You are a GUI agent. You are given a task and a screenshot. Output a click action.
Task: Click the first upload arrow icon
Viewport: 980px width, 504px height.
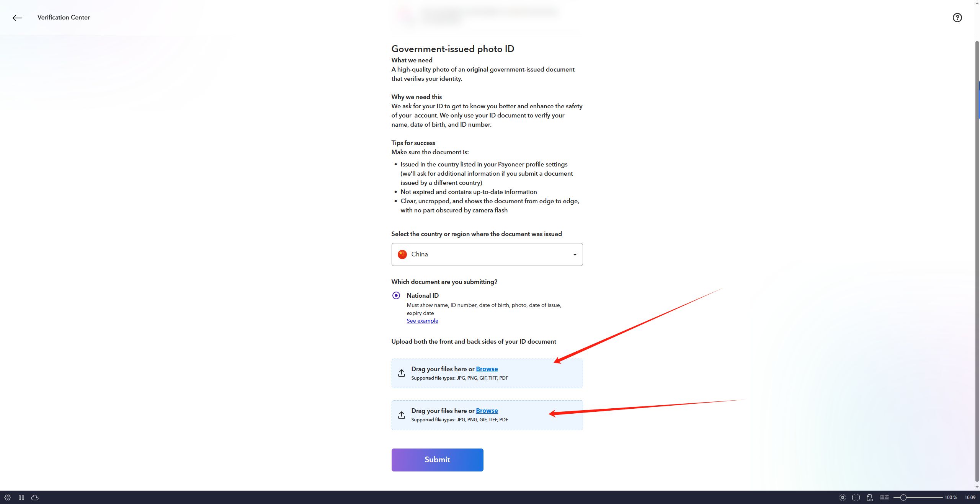tap(401, 373)
